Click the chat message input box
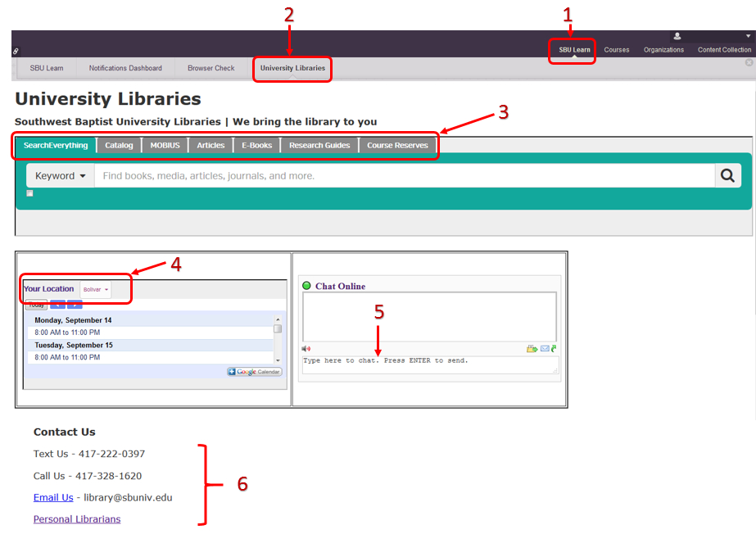This screenshot has width=756, height=534. [x=430, y=364]
